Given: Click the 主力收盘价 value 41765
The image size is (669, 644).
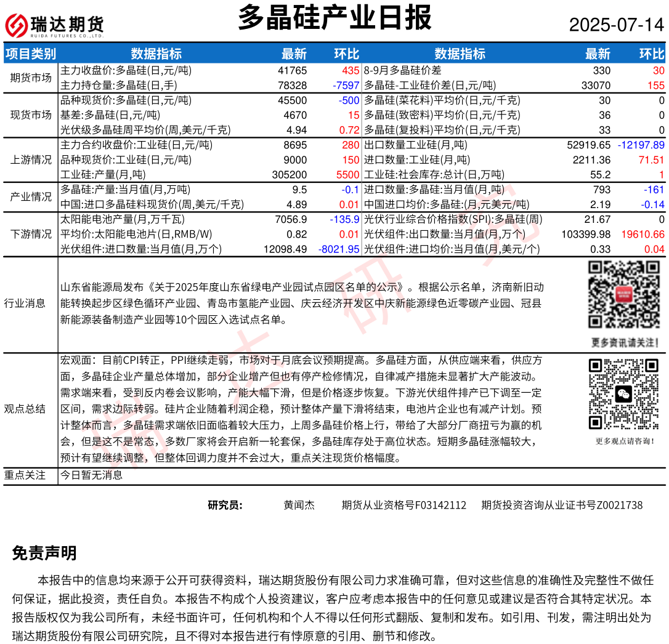Looking at the screenshot, I should coord(292,70).
